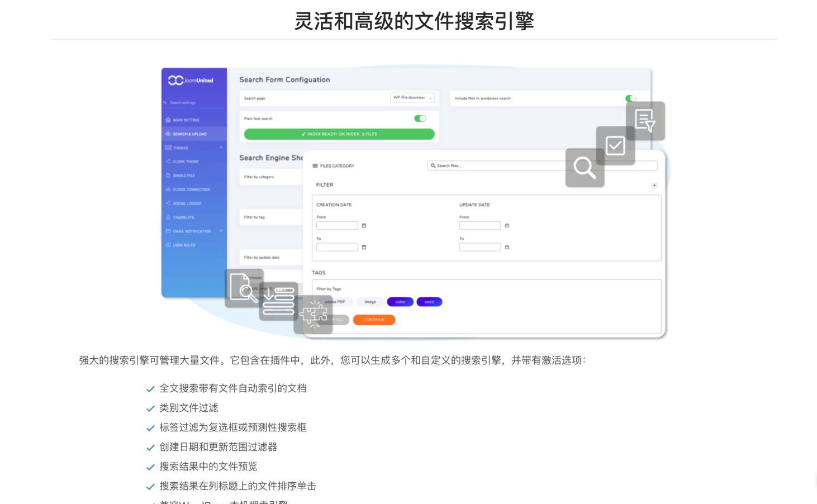The width and height of the screenshot is (817, 504).
Task: Click list item 类别文件过滤
Action: [189, 408]
